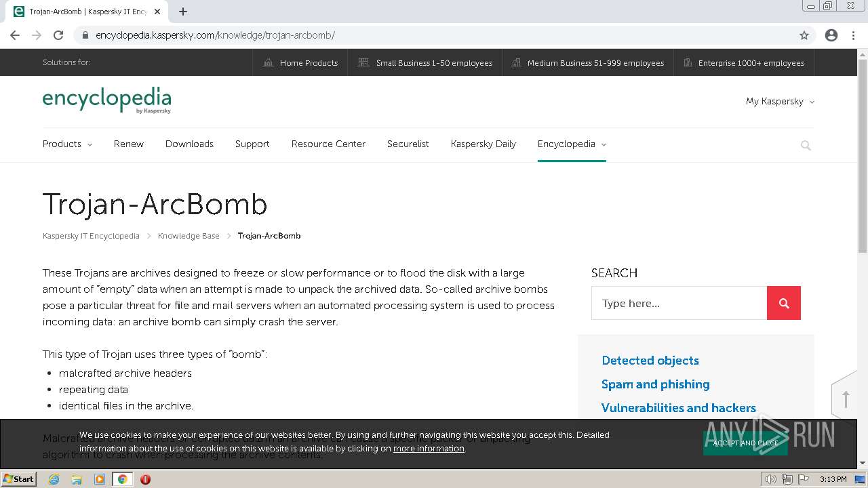The width and height of the screenshot is (868, 488).
Task: Expand the Products dropdown menu
Action: pyautogui.click(x=67, y=144)
